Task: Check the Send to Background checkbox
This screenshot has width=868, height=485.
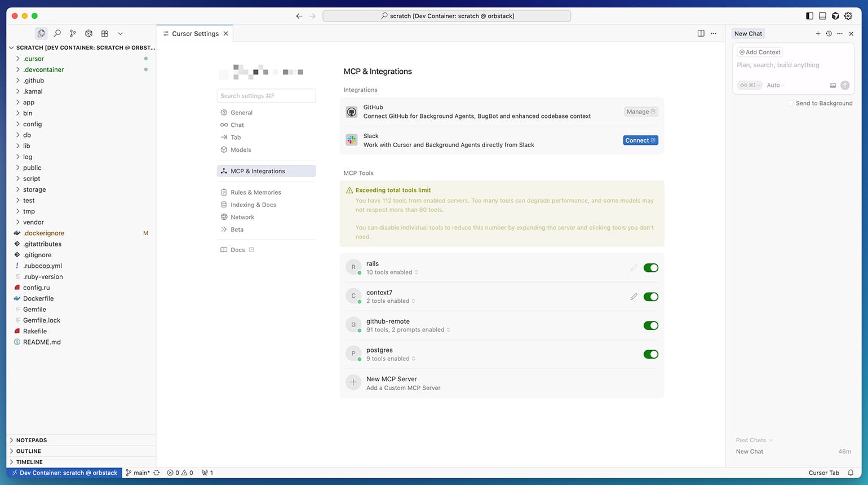Action: pyautogui.click(x=790, y=103)
